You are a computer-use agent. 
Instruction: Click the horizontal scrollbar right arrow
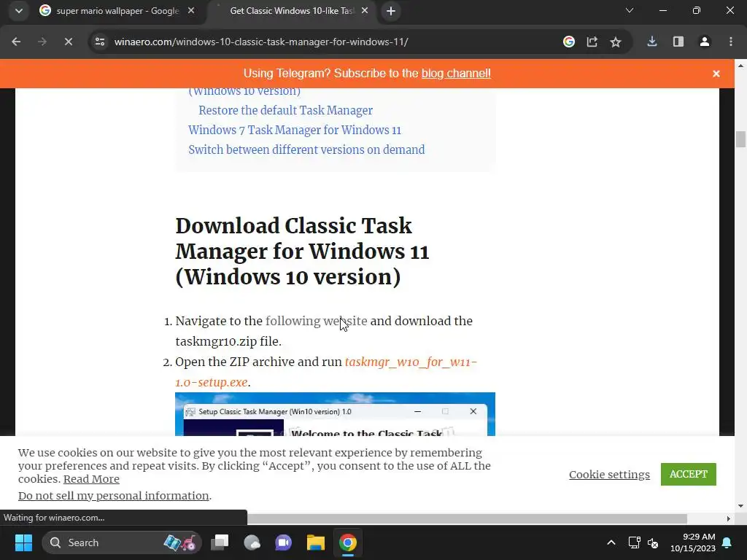pos(729,518)
